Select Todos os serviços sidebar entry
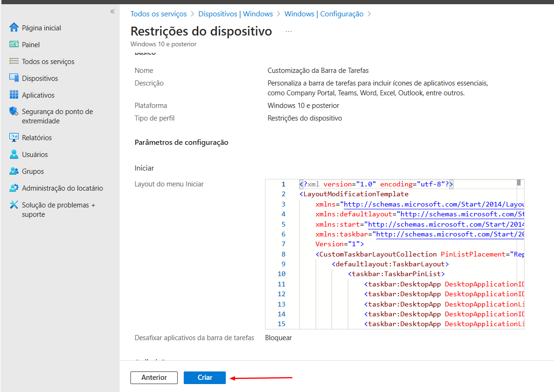This screenshot has width=554, height=392. click(x=48, y=62)
